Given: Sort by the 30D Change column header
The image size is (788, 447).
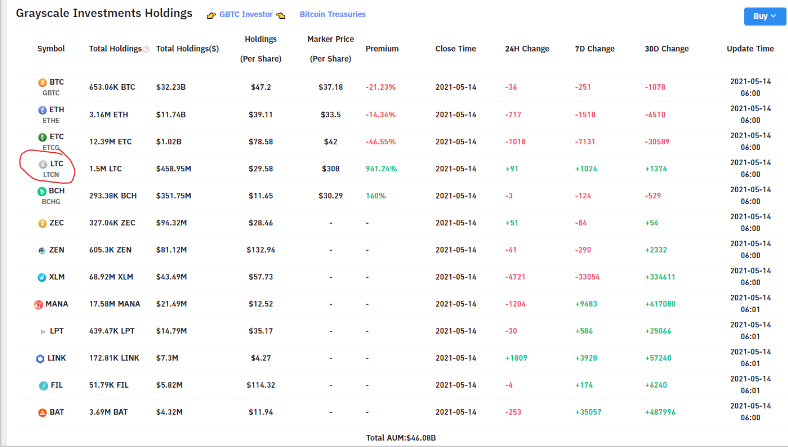Looking at the screenshot, I should point(666,49).
